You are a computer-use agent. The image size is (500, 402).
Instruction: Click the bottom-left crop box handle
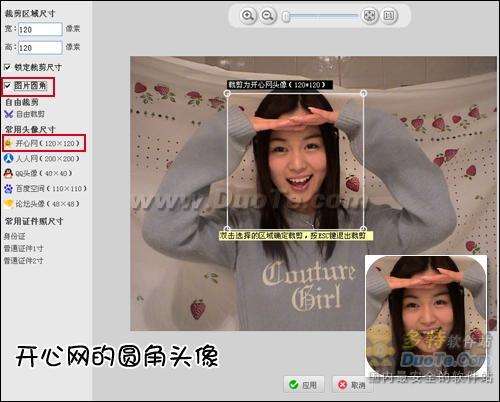click(x=227, y=229)
